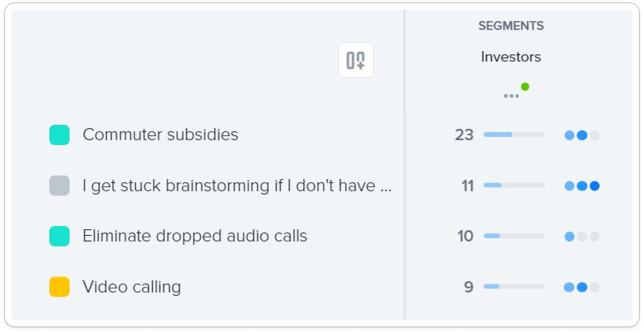Click three filled importance dots in brainstorming row
Screen dimensions: 644x333
tap(582, 186)
